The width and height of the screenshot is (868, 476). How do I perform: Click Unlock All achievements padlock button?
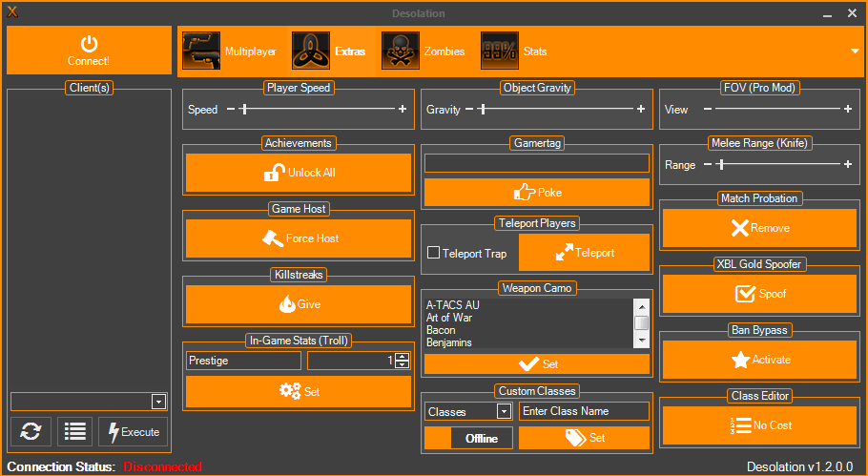(299, 174)
